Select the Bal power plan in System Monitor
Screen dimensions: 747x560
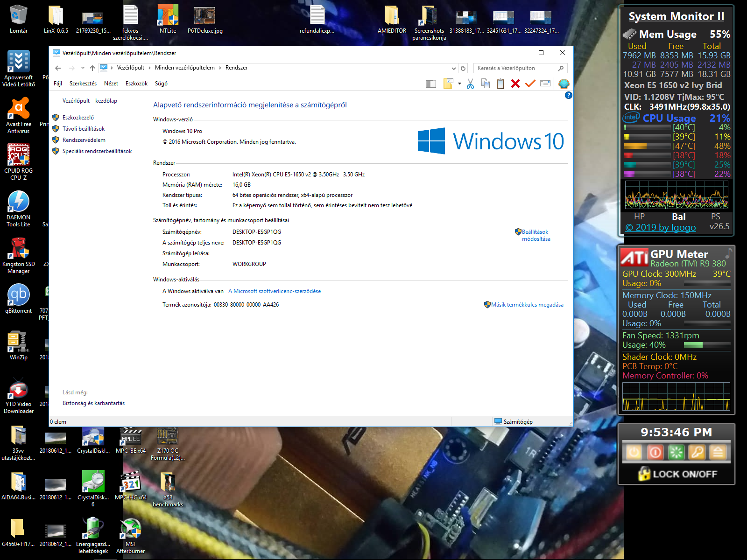(679, 217)
